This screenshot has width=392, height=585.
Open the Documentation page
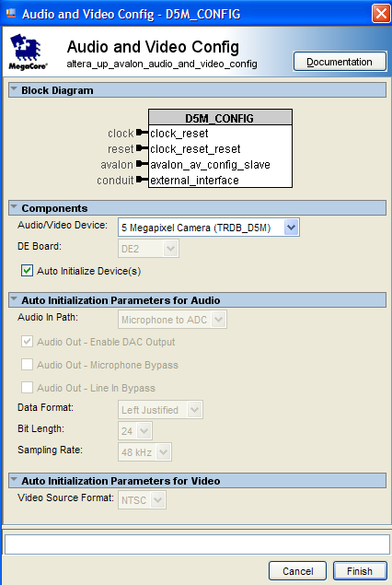pos(340,62)
